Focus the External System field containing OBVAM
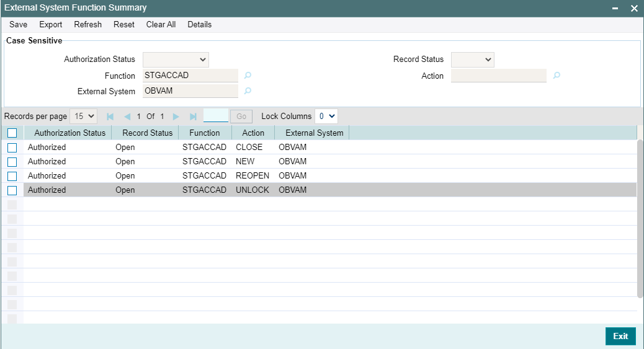Screen dimensions: 644x349 click(190, 91)
